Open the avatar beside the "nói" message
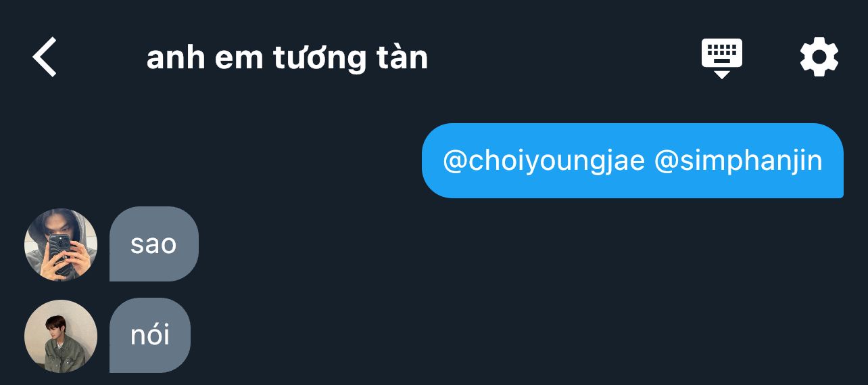Image resolution: width=868 pixels, height=385 pixels. point(61,336)
